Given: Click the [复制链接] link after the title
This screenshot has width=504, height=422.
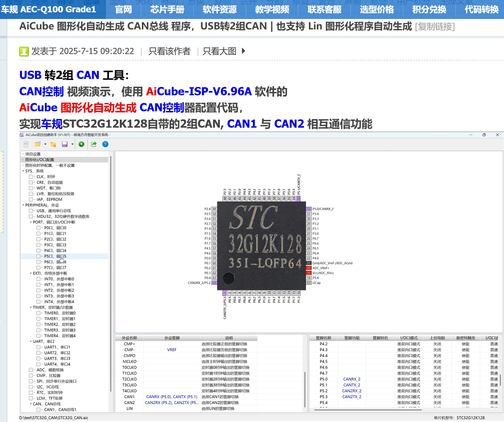Looking at the screenshot, I should [x=435, y=26].
